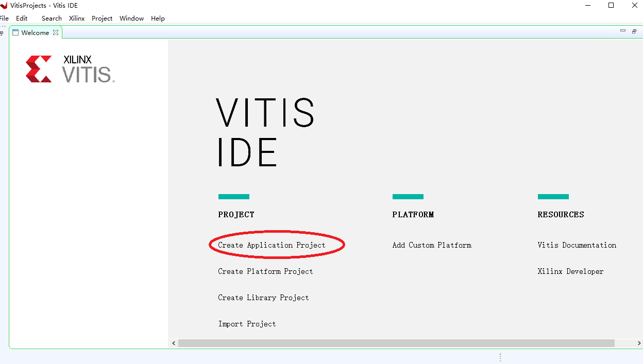This screenshot has width=643, height=364.
Task: Open the File menu
Action: pyautogui.click(x=4, y=18)
